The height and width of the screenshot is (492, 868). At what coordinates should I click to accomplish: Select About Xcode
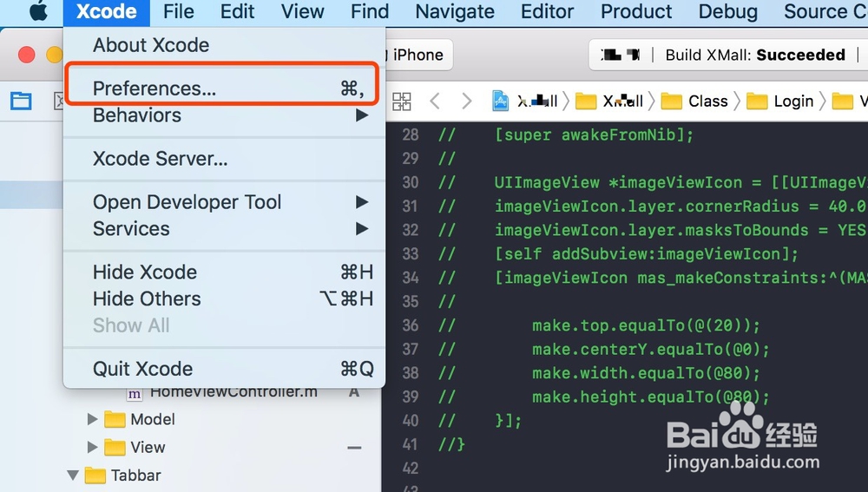click(x=224, y=45)
